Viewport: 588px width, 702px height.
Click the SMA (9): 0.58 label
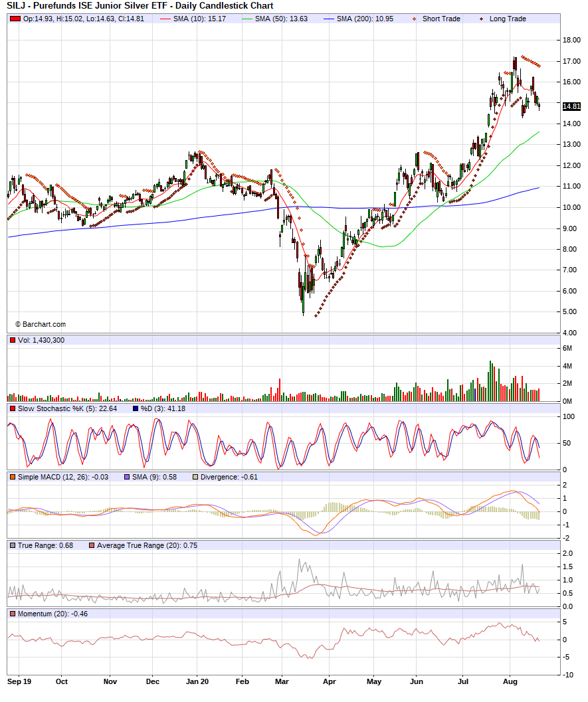click(155, 478)
